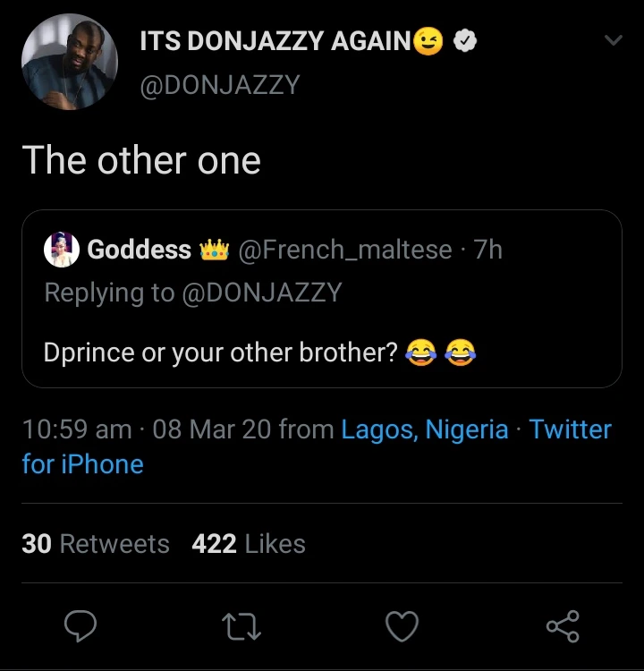Tap the reply speech bubble icon

81,626
